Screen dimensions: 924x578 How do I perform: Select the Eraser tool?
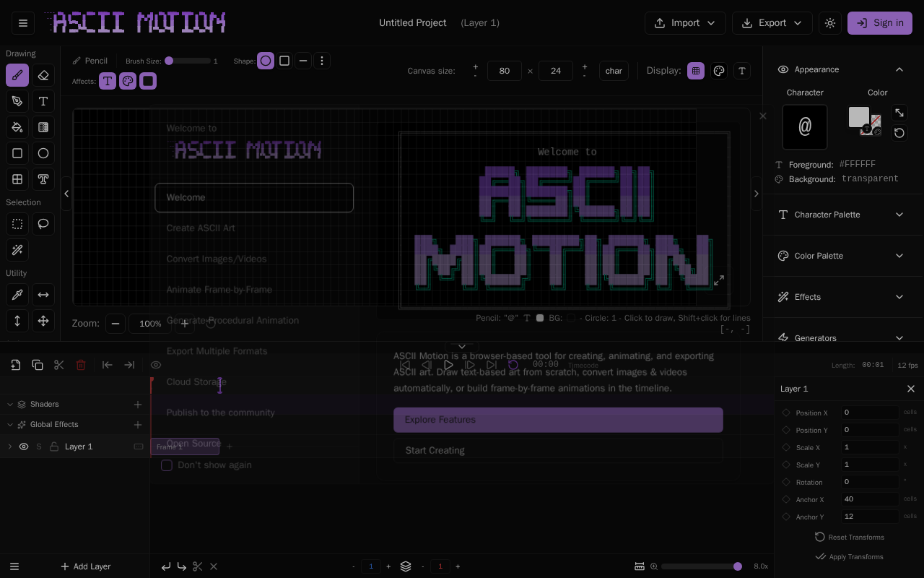coord(43,75)
